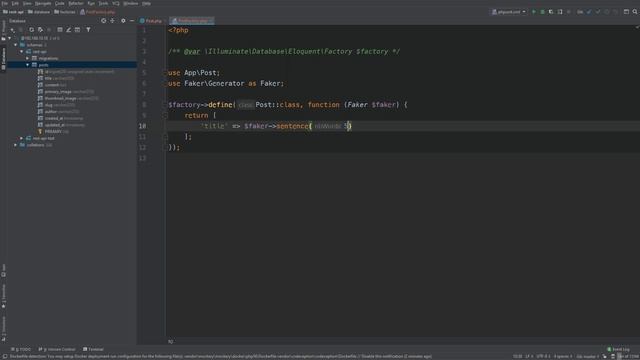The image size is (640, 360).
Task: Collapse the posts table node
Action: 28,65
